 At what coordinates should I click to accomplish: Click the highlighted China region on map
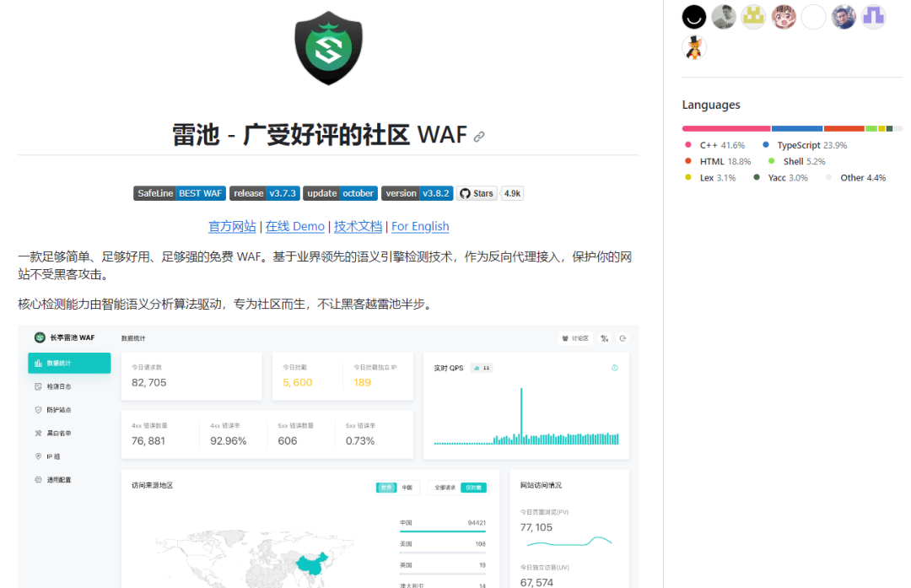click(312, 564)
